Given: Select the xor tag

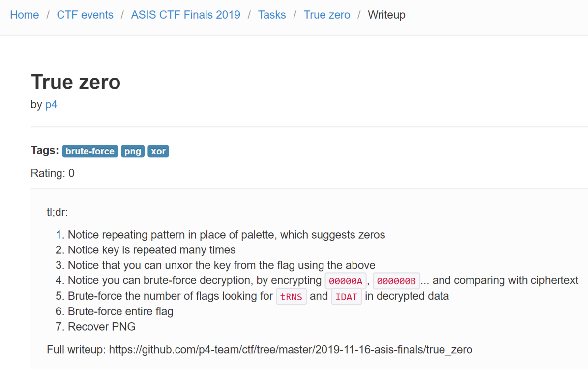Looking at the screenshot, I should (158, 151).
